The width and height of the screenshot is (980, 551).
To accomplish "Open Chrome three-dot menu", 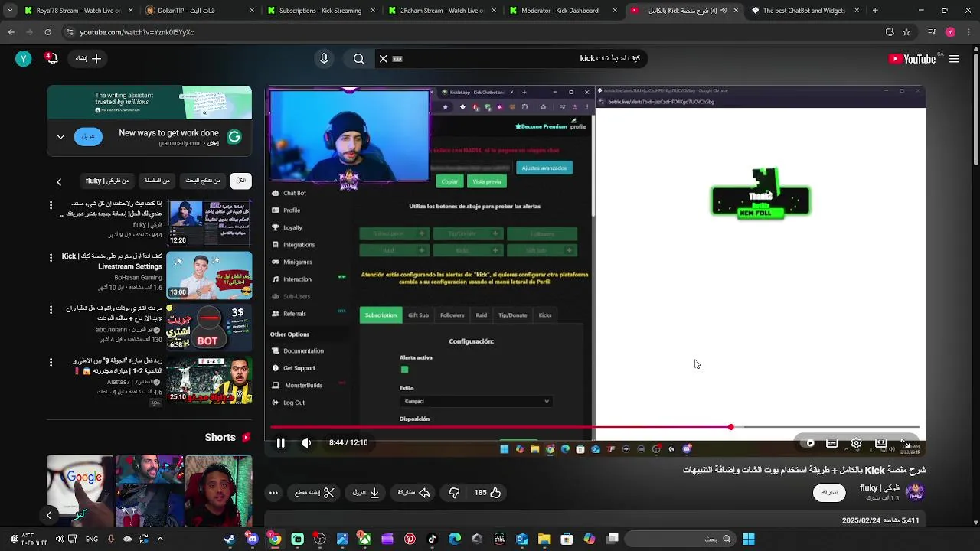I will click(x=969, y=32).
